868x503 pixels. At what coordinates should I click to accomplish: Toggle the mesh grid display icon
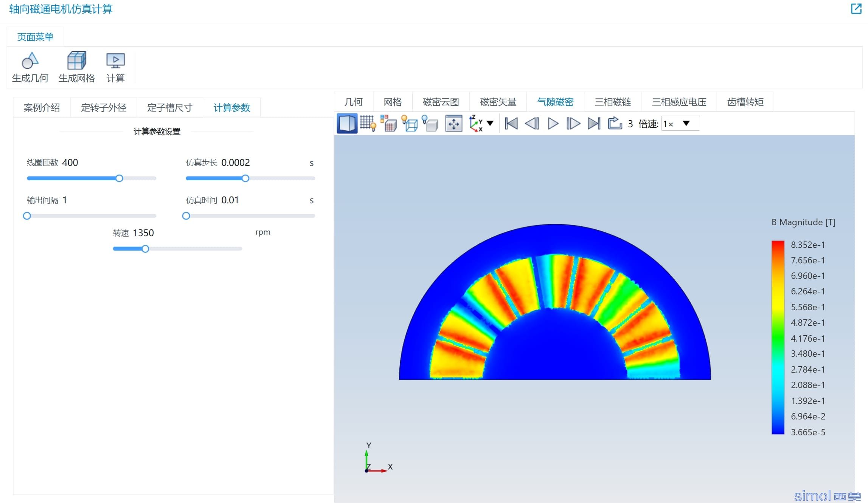[x=368, y=124]
